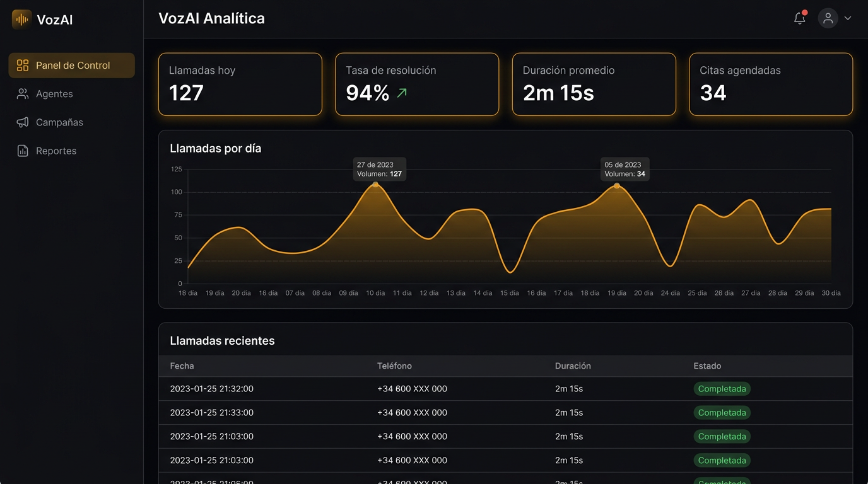Click the user profile avatar
The width and height of the screenshot is (868, 484).
coord(828,18)
